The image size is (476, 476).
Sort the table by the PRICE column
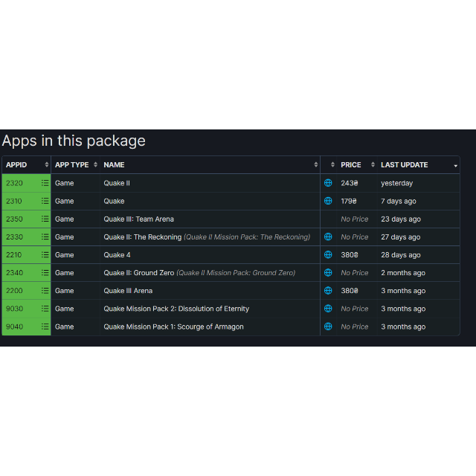coord(350,165)
